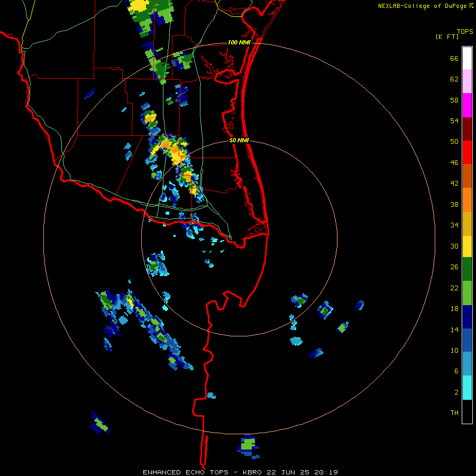Select the "30" legend value
Image resolution: width=476 pixels, height=476 pixels.
pos(454,246)
